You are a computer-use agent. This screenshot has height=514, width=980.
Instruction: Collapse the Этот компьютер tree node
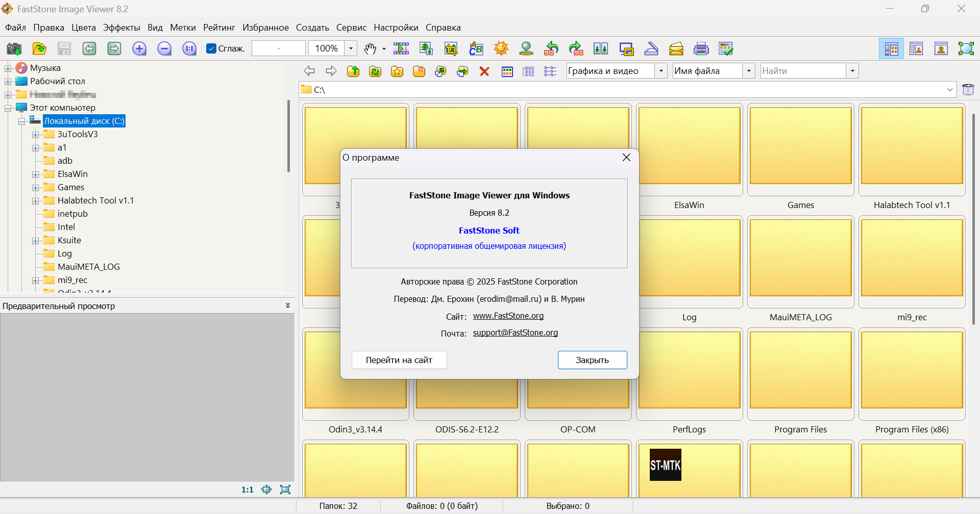pyautogui.click(x=8, y=108)
